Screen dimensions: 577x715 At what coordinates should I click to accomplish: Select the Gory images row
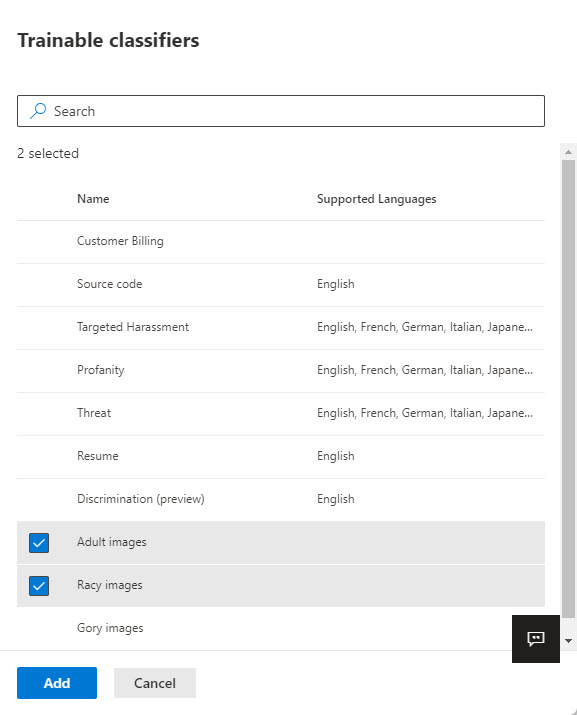[x=281, y=628]
